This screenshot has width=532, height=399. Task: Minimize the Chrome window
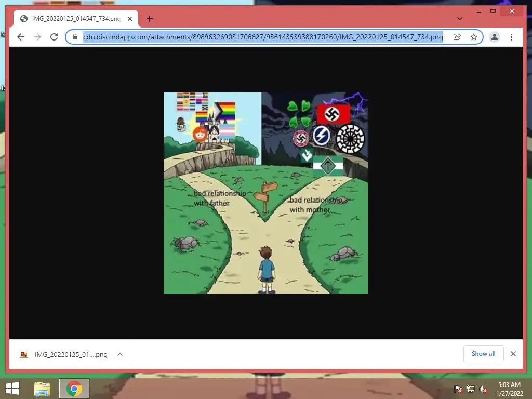pos(478,11)
